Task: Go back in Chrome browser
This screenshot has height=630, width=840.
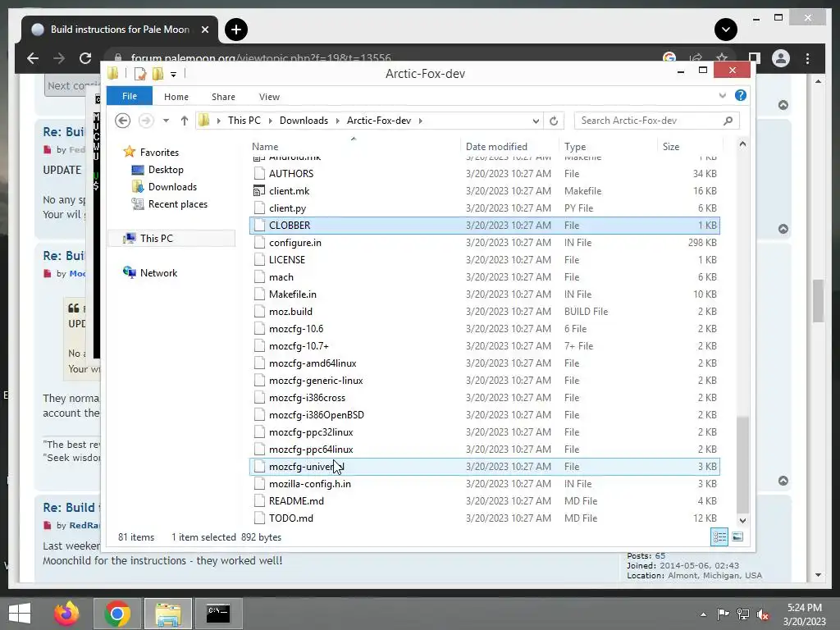Action: [x=33, y=58]
